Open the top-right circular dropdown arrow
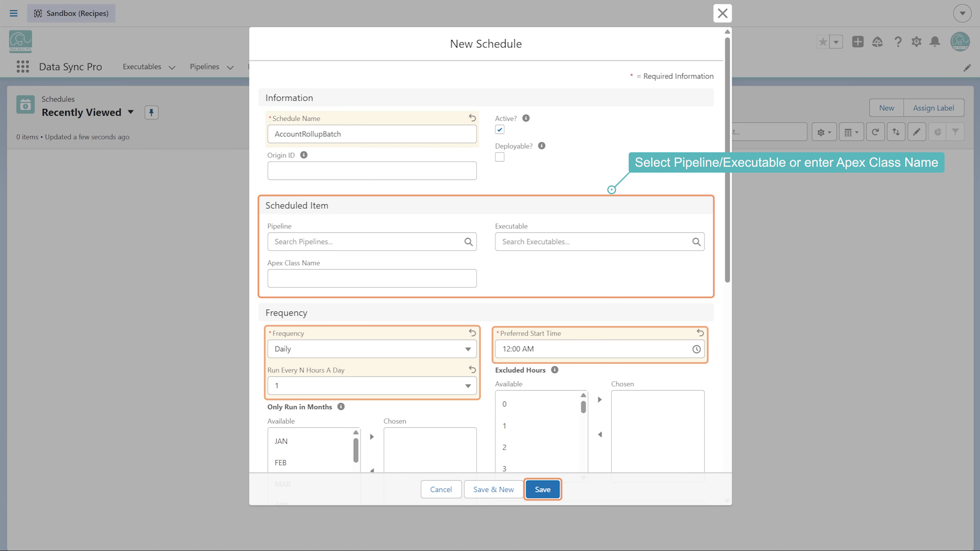This screenshot has width=980, height=551. [962, 13]
